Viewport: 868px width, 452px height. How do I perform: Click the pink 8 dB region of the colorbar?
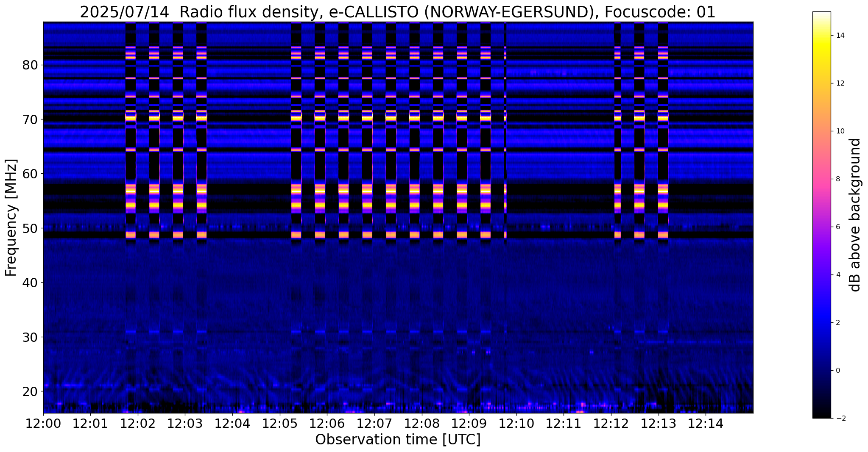tap(821, 179)
